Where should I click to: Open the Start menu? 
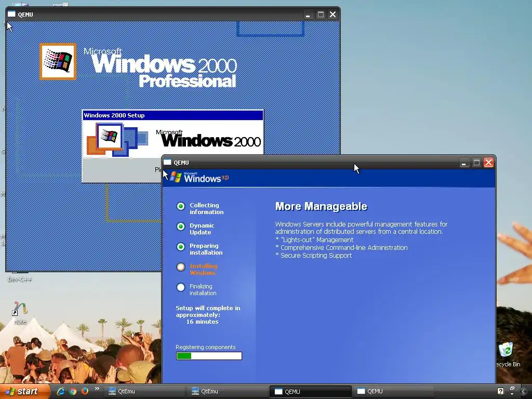[x=24, y=392]
